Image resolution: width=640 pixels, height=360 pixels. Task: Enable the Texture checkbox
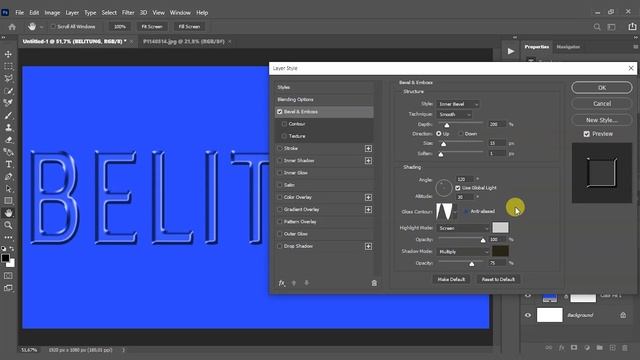pyautogui.click(x=284, y=136)
